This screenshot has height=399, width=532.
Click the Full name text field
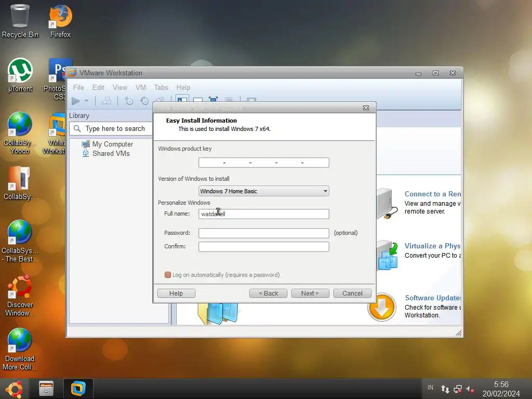coord(263,214)
